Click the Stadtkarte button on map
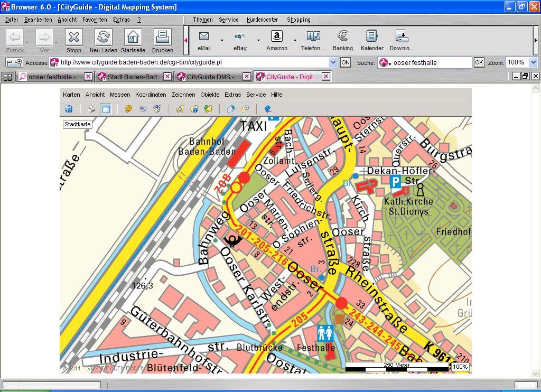Image resolution: width=541 pixels, height=392 pixels. click(78, 124)
